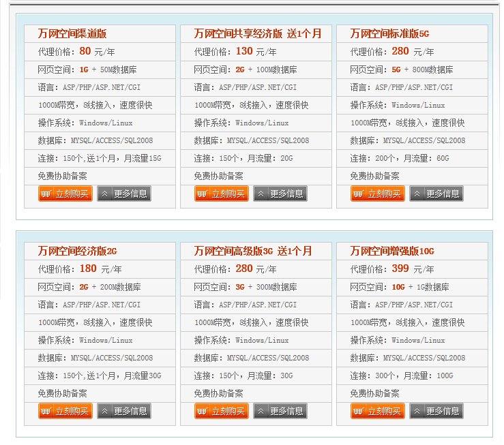504x445 pixels.
Task: Click cart icon in 共享经济版 buy button
Action: pyautogui.click(x=203, y=194)
